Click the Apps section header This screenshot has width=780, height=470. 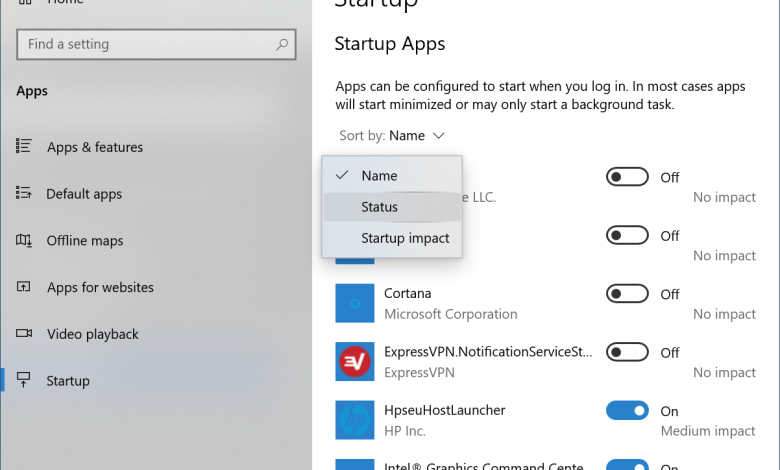32,91
